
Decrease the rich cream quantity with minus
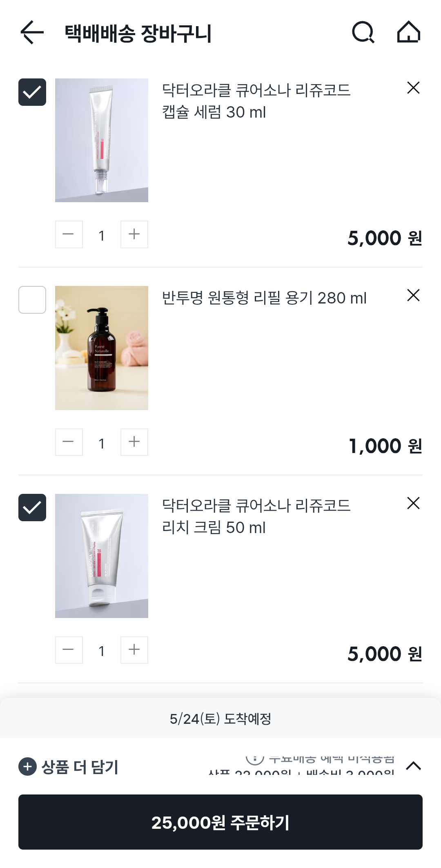pyautogui.click(x=69, y=650)
